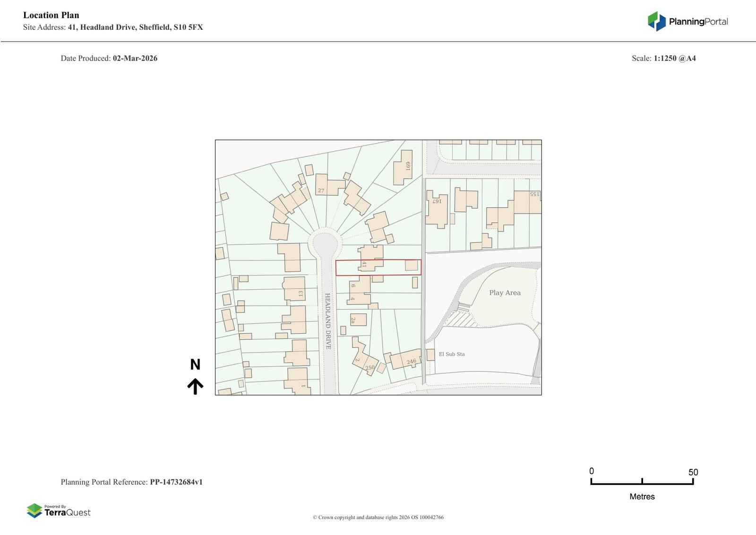Click the site address text in the header

pyautogui.click(x=135, y=27)
